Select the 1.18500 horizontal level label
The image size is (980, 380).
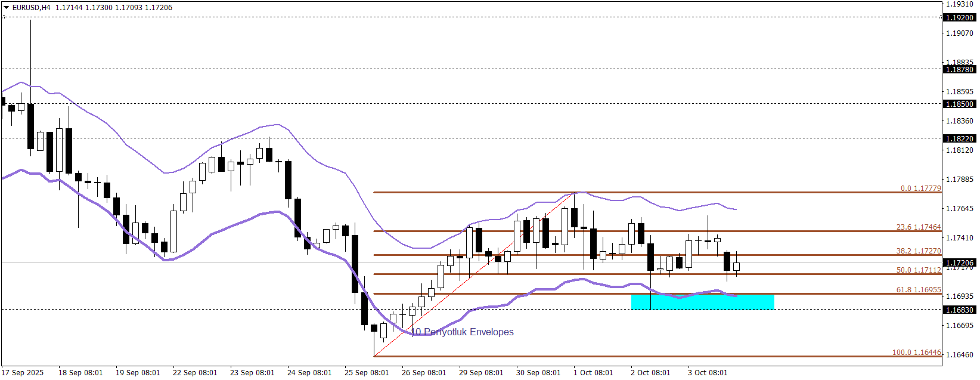[x=960, y=104]
